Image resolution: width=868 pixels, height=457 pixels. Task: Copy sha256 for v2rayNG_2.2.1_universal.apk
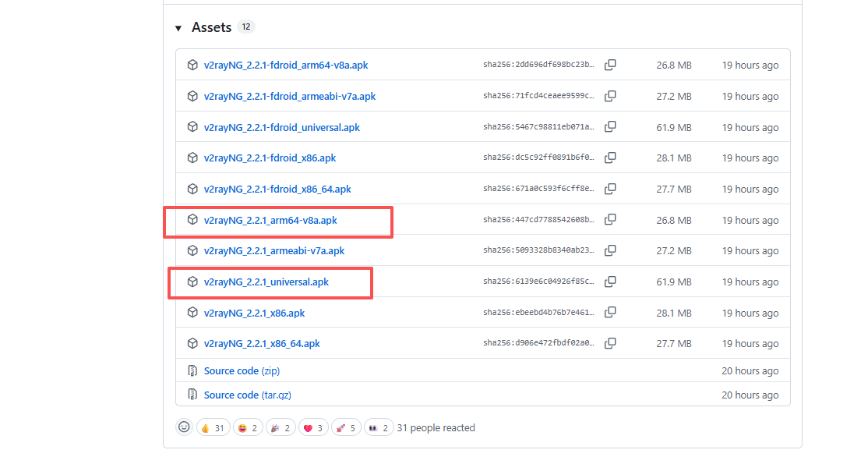pyautogui.click(x=610, y=282)
